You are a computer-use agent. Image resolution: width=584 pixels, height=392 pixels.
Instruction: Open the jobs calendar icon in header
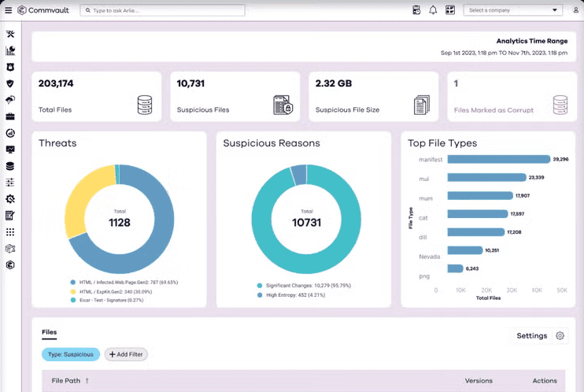coord(416,10)
